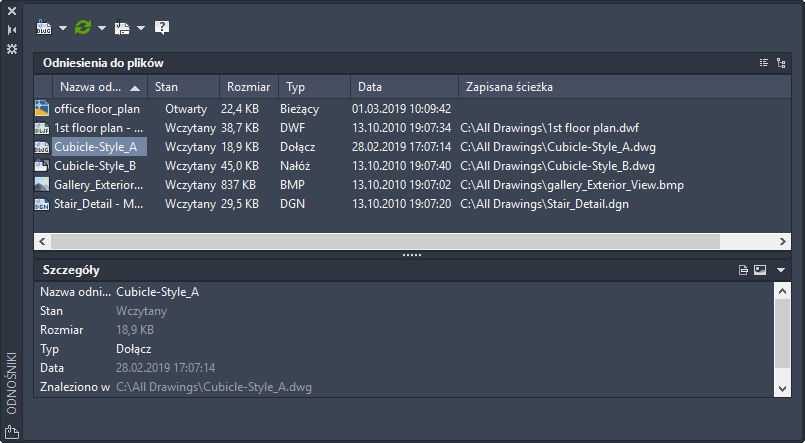Sort by the Nazwa odniesienia column header

point(90,87)
